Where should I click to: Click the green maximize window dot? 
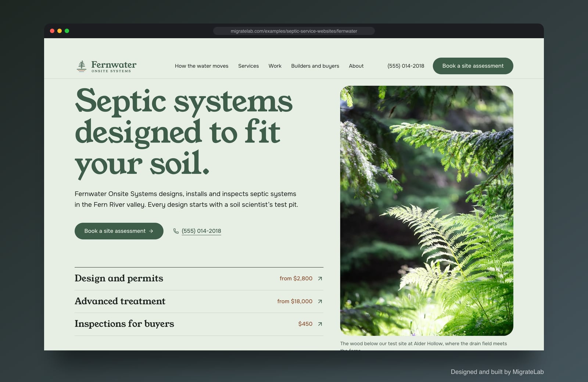click(67, 31)
